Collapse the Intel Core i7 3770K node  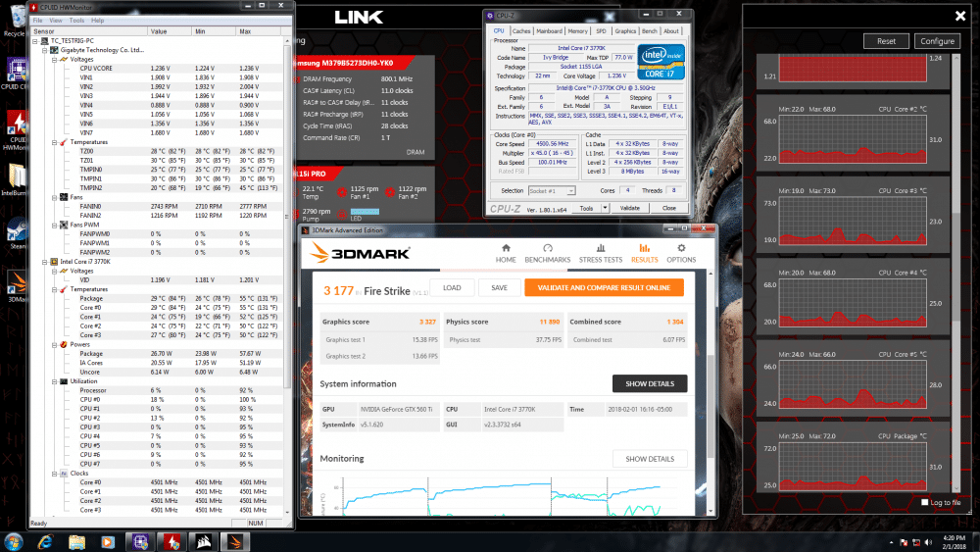pos(45,262)
